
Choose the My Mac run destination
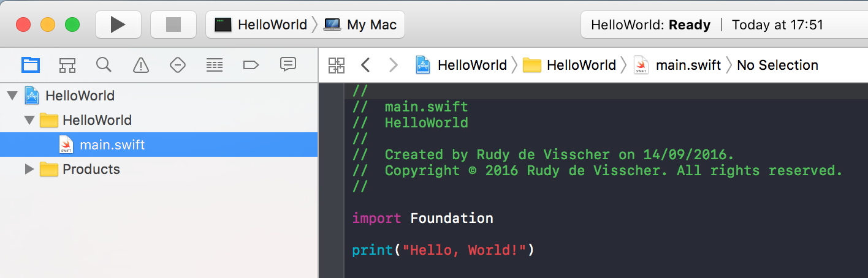[360, 25]
